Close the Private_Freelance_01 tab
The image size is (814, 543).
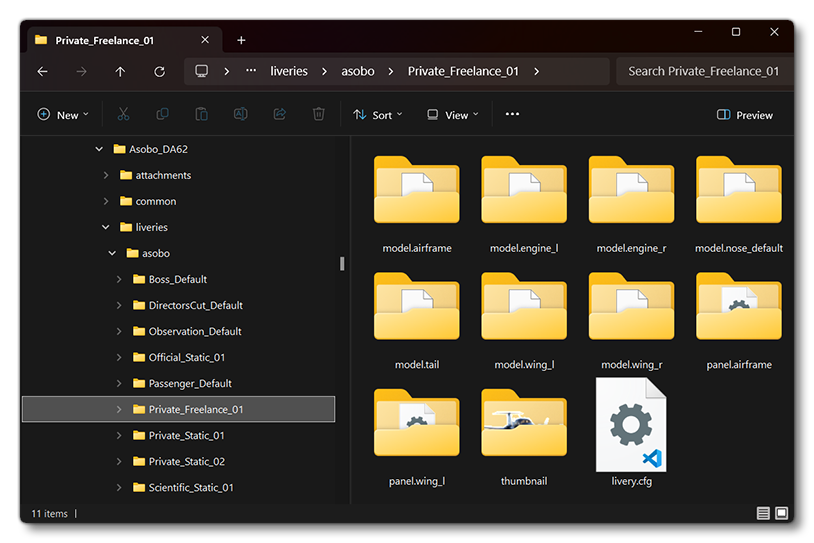click(205, 40)
